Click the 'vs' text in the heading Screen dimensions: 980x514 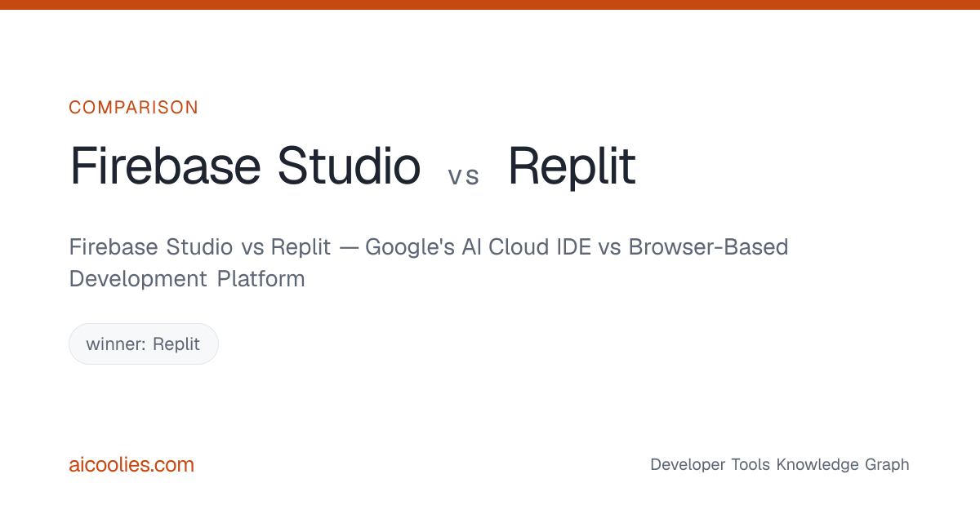pos(464,175)
